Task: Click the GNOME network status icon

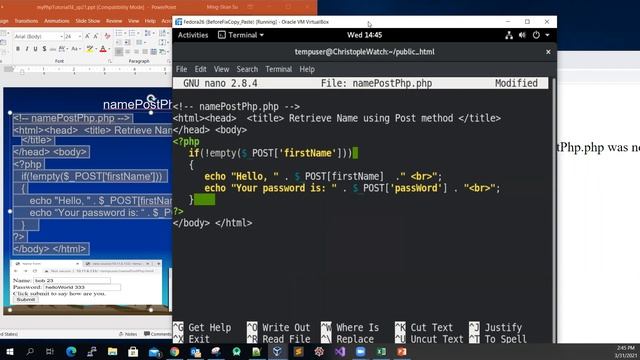Action: [x=509, y=35]
